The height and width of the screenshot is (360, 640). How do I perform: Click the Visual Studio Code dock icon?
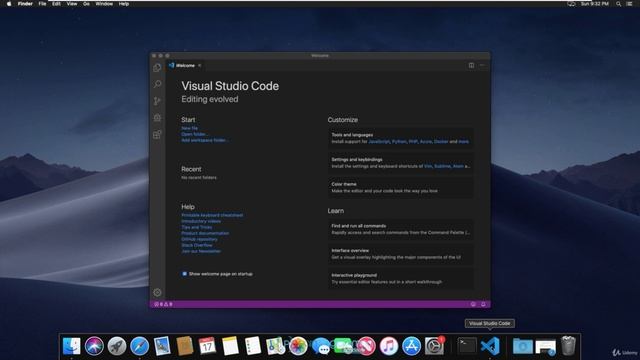[490, 346]
